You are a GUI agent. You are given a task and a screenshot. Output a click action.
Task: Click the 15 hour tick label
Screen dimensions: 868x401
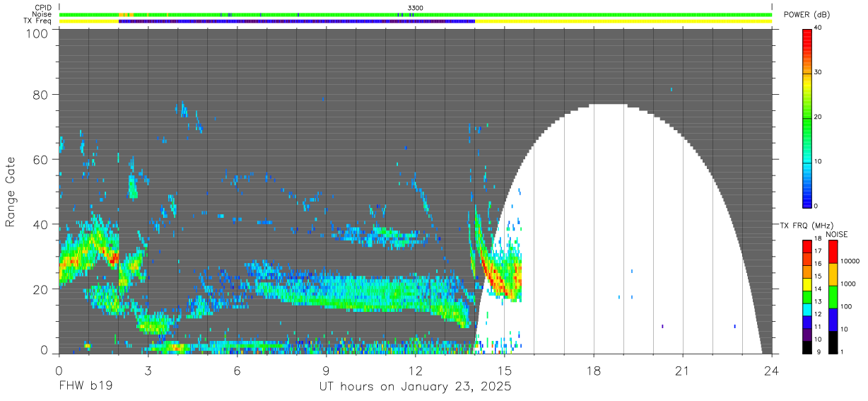pos(505,371)
